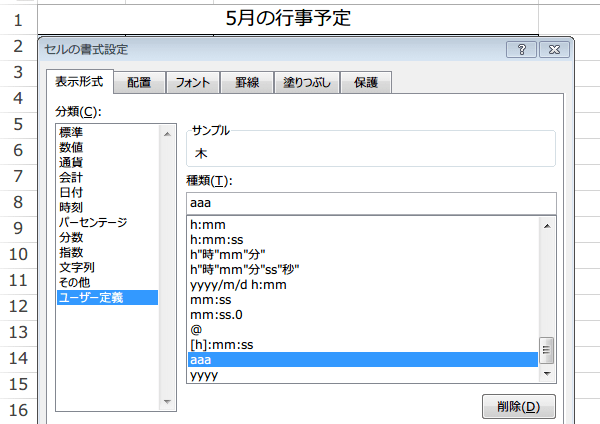Choose the 指数 category
This screenshot has width=600, height=424.
(108, 252)
